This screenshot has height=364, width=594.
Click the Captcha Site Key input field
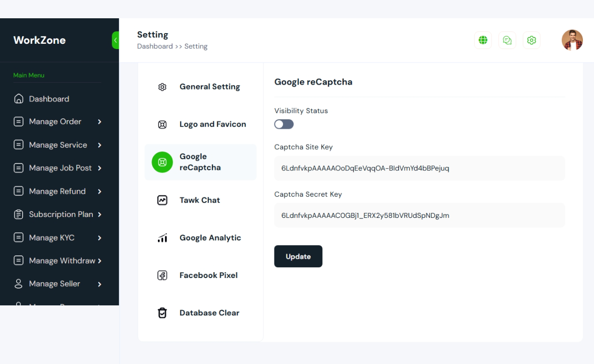pyautogui.click(x=420, y=168)
